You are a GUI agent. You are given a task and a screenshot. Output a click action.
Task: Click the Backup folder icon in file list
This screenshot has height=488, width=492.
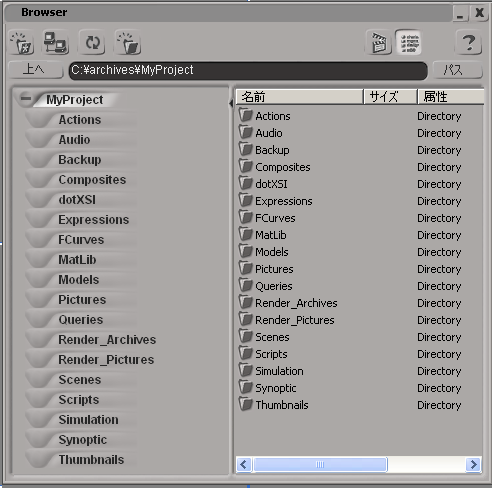[246, 149]
